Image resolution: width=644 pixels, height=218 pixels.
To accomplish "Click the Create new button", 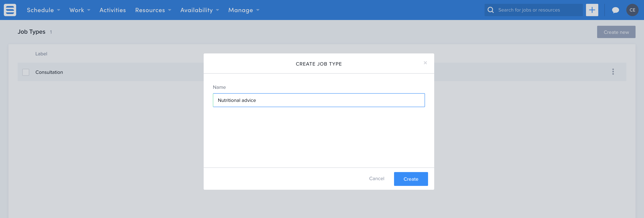I will pos(616,32).
